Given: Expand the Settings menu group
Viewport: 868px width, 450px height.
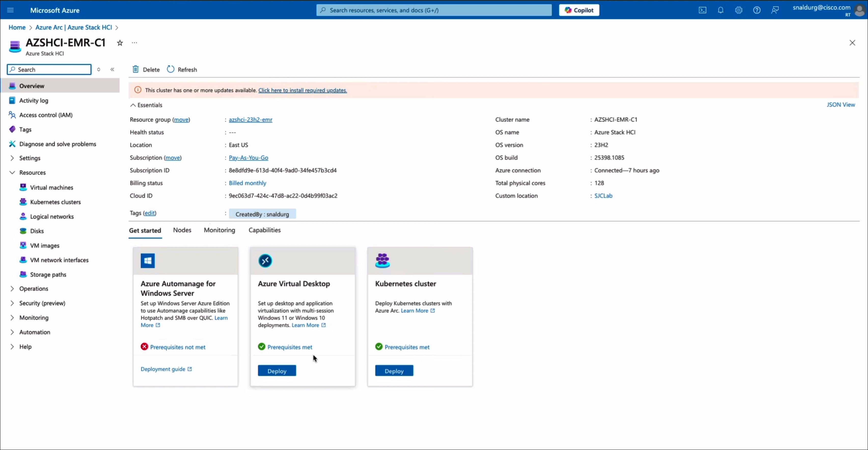Looking at the screenshot, I should click(12, 158).
